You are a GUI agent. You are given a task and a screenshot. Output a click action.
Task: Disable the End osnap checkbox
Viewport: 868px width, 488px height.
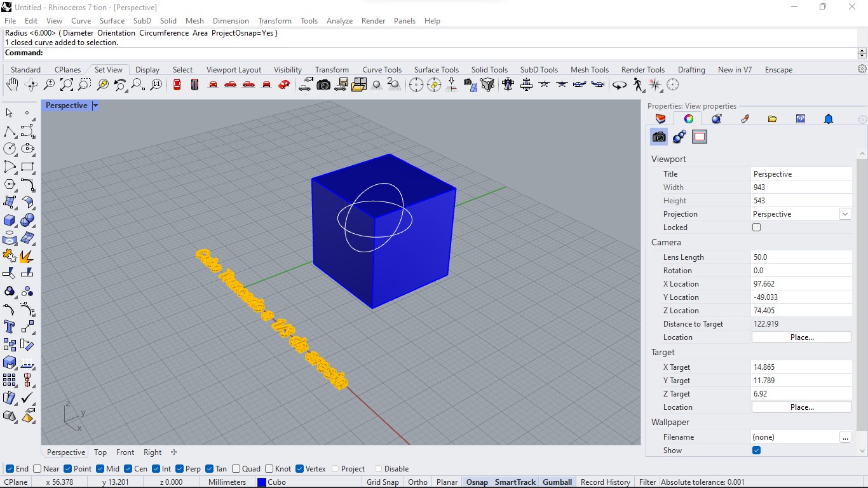(10, 469)
